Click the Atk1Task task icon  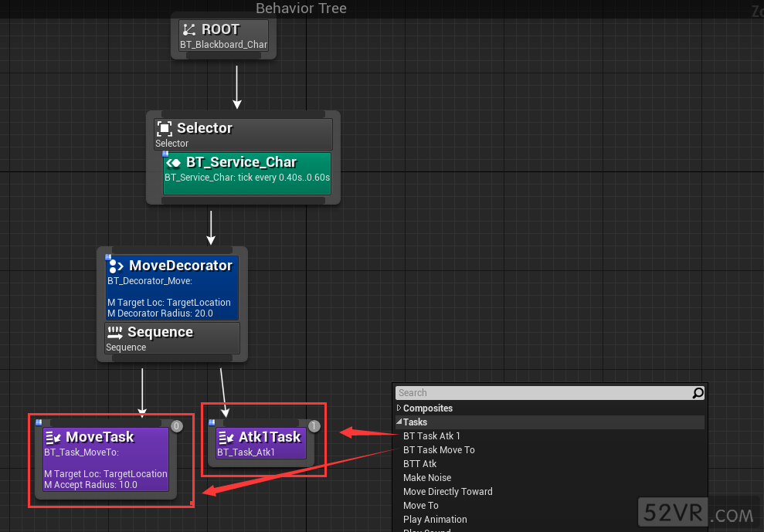point(226,437)
